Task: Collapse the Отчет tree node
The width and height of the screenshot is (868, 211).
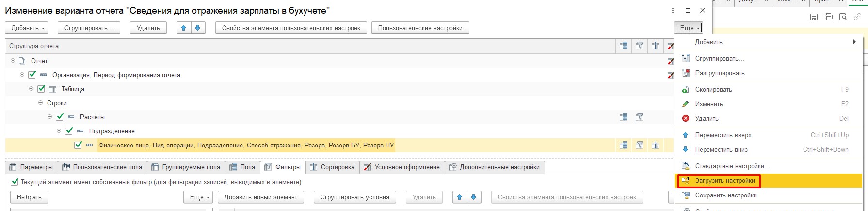Action: (x=13, y=61)
